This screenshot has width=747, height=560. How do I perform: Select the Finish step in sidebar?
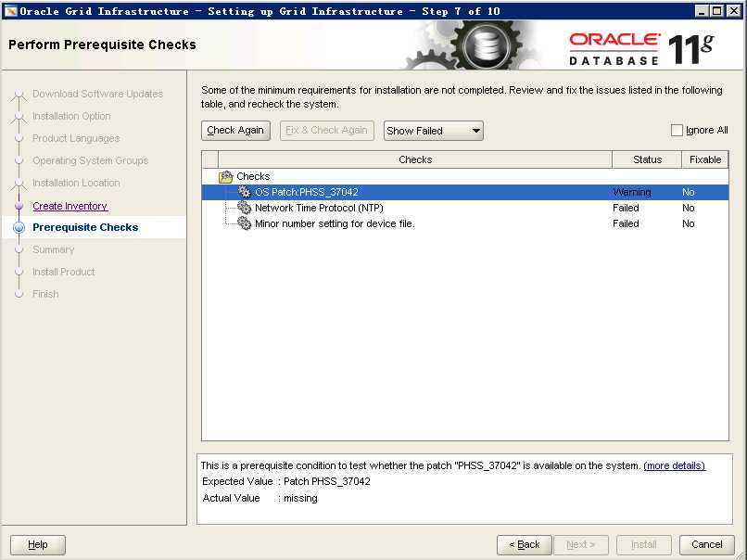[45, 294]
